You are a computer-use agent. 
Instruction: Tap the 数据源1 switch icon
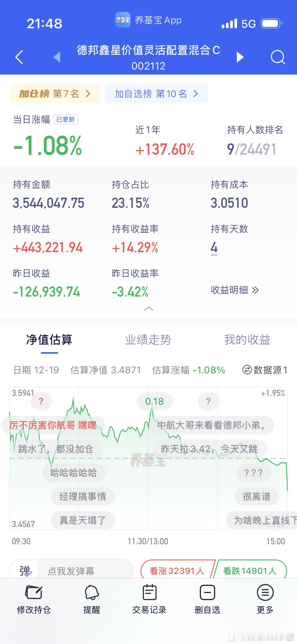pyautogui.click(x=247, y=370)
